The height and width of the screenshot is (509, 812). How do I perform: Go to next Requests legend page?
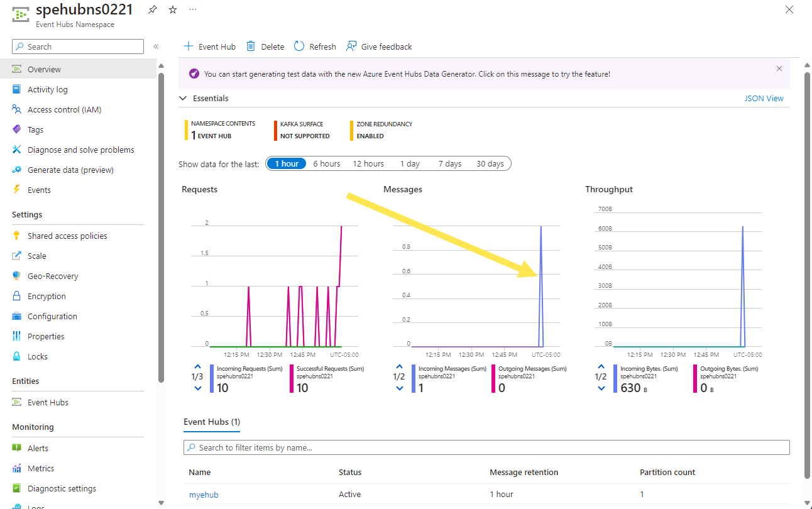(198, 388)
